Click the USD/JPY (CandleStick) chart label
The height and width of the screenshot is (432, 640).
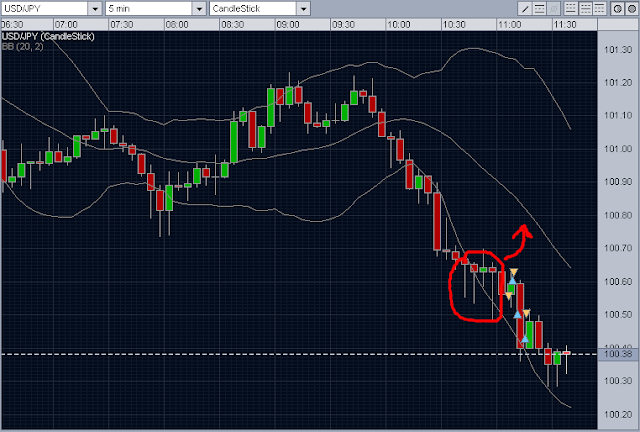48,36
